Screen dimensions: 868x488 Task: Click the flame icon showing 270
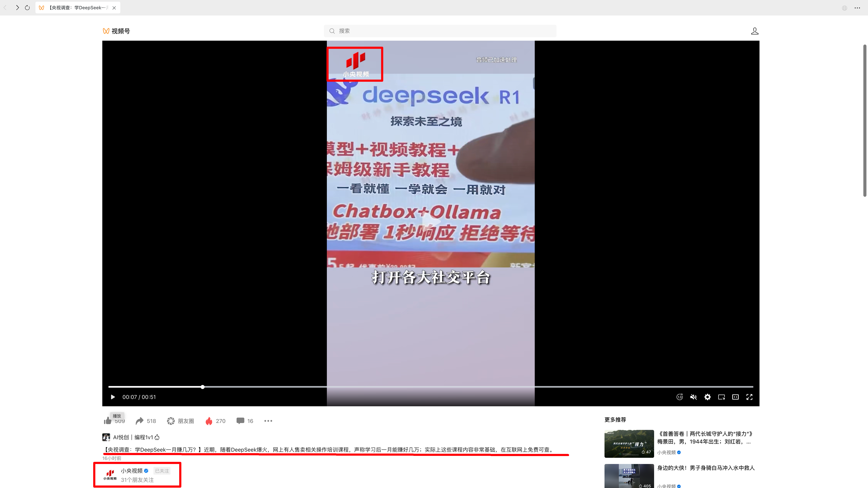click(209, 421)
